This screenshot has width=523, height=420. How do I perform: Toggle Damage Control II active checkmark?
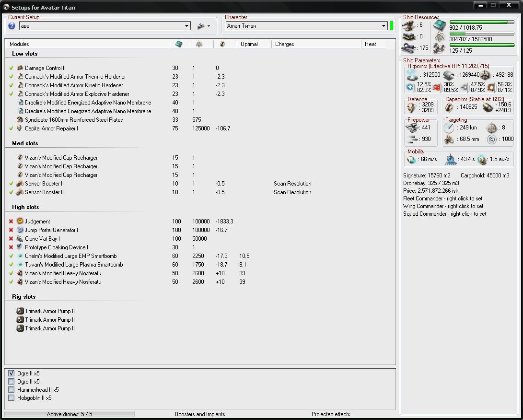11,68
